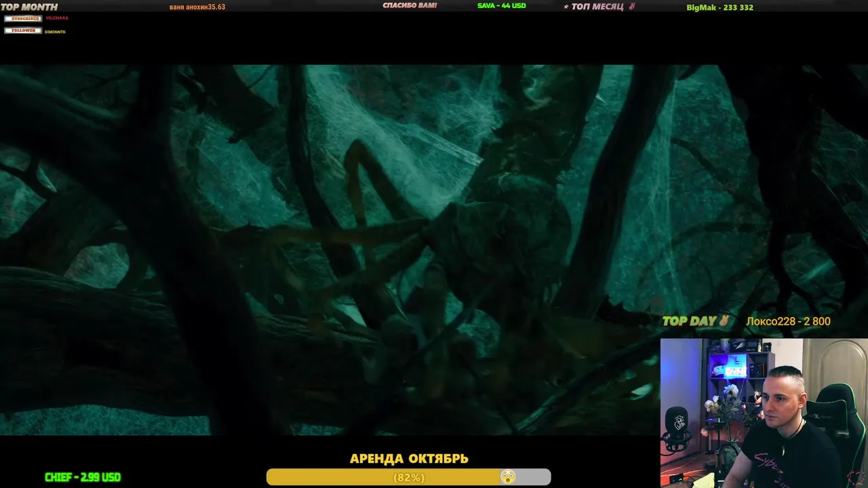Click the СПАСИБО ВАМ! label

point(410,5)
